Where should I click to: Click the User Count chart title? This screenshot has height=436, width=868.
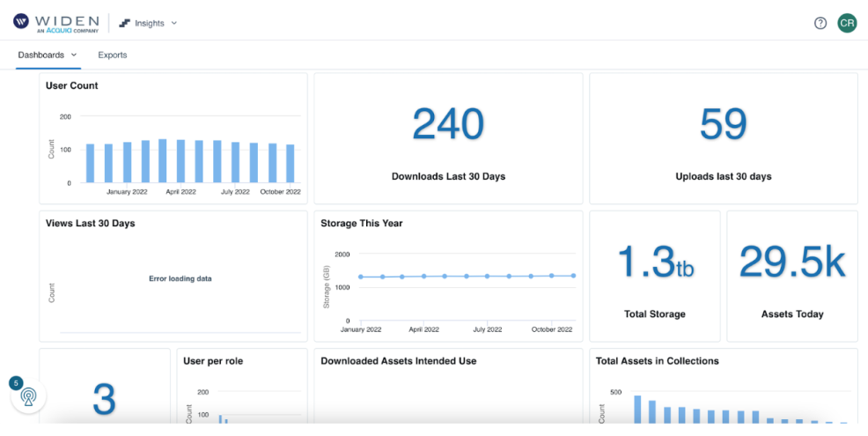pos(72,85)
